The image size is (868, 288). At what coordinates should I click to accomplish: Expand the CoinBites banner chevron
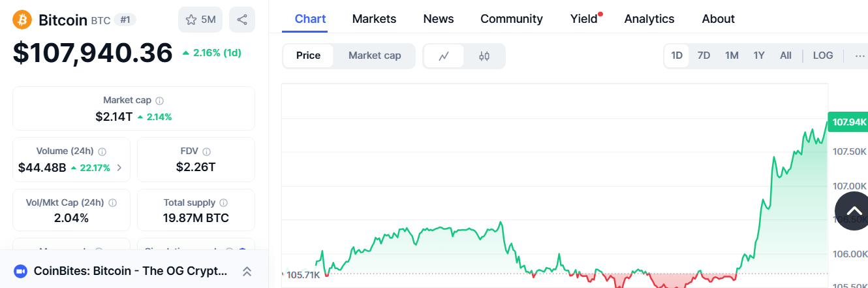247,271
